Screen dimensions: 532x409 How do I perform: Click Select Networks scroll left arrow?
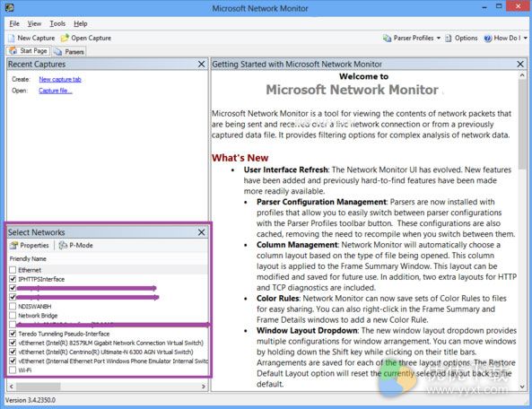(12, 387)
